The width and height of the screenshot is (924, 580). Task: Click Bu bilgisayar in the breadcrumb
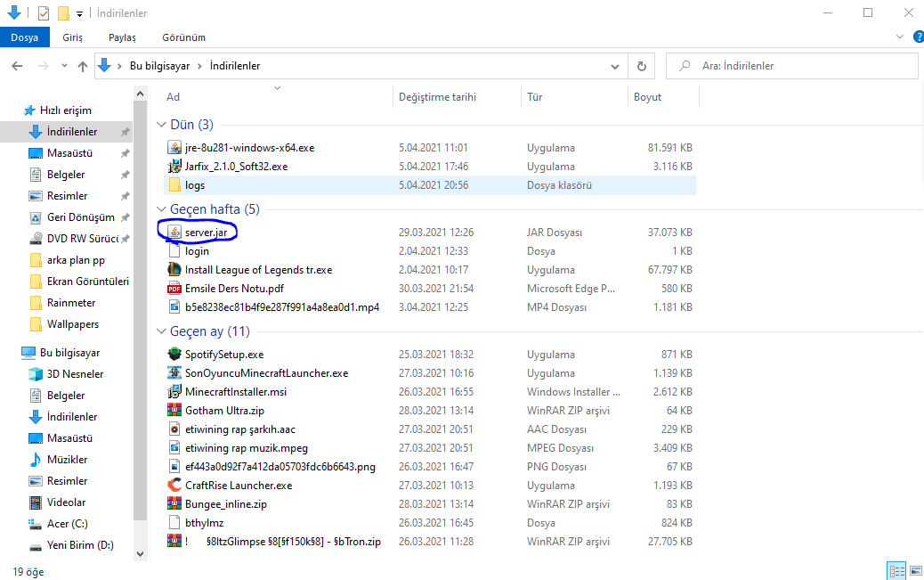click(159, 66)
